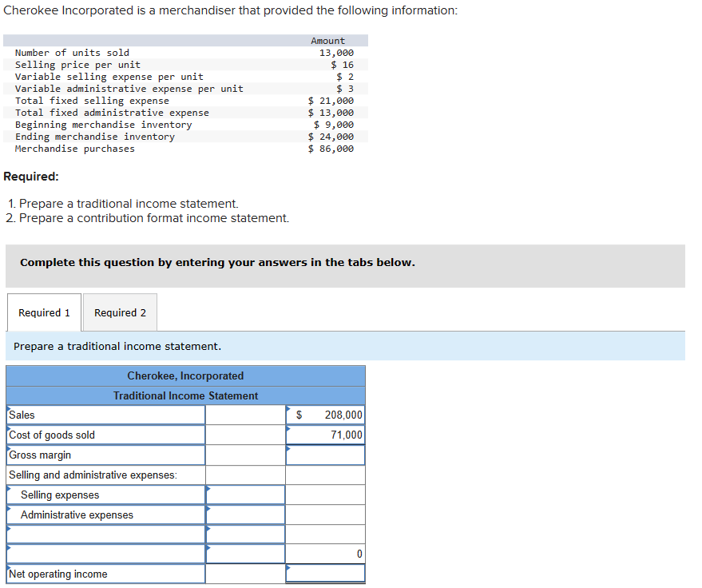Click the 'Variable administrative expense per unit' text
Image resolution: width=702 pixels, height=588 pixels.
[x=129, y=89]
